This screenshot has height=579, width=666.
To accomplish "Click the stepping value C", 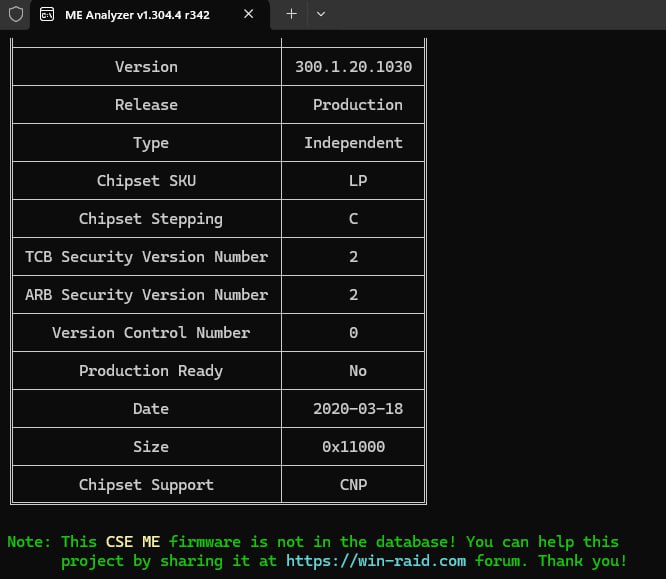I will coord(353,219).
